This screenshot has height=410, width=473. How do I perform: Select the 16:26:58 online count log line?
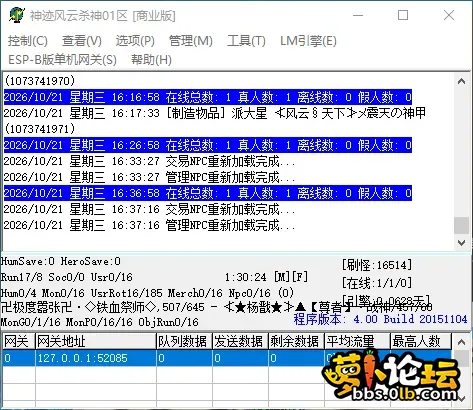208,145
